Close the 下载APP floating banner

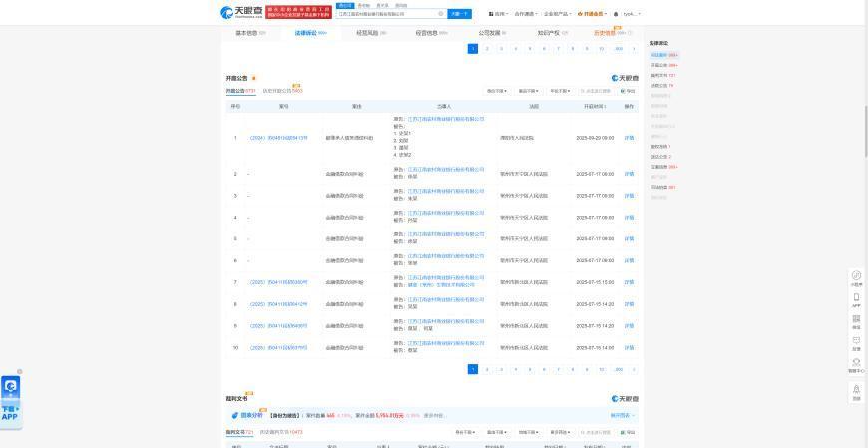tap(20, 371)
